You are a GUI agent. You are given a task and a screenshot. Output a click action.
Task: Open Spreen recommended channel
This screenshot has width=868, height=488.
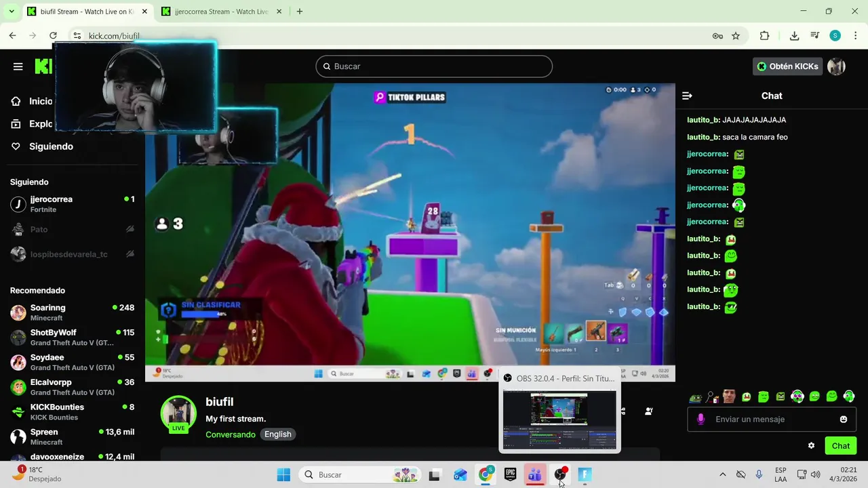click(73, 437)
